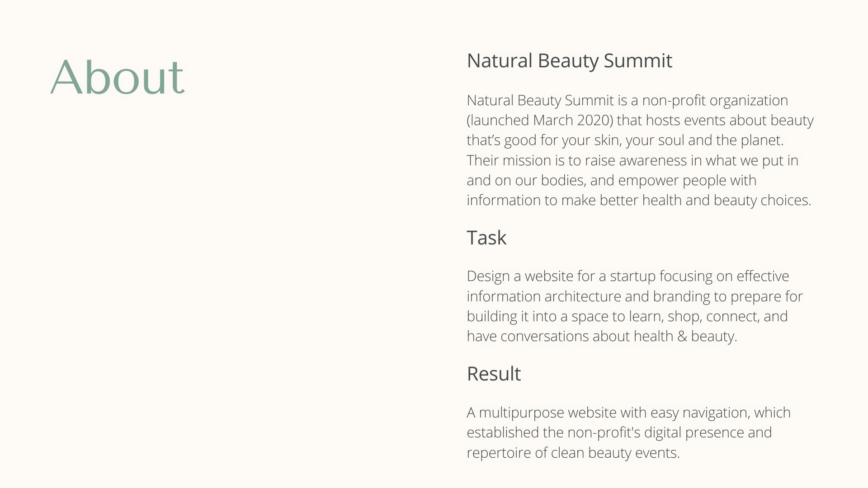This screenshot has height=488, width=868.
Task: Click the "(launched March 2020)" text
Action: point(540,121)
